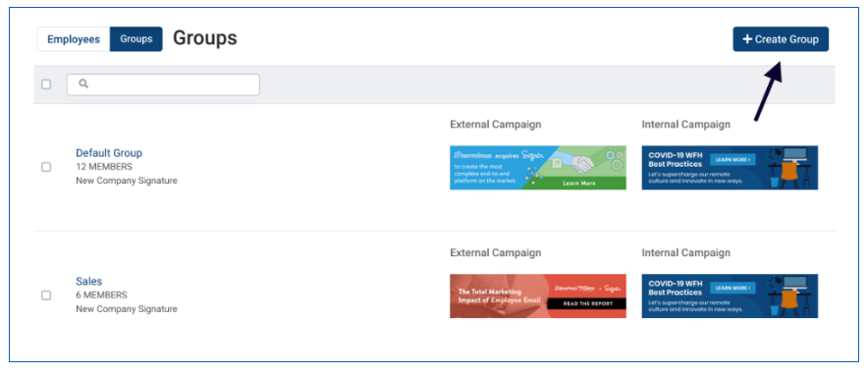Open the Sales group link
Screen dimensions: 868x374
(89, 282)
